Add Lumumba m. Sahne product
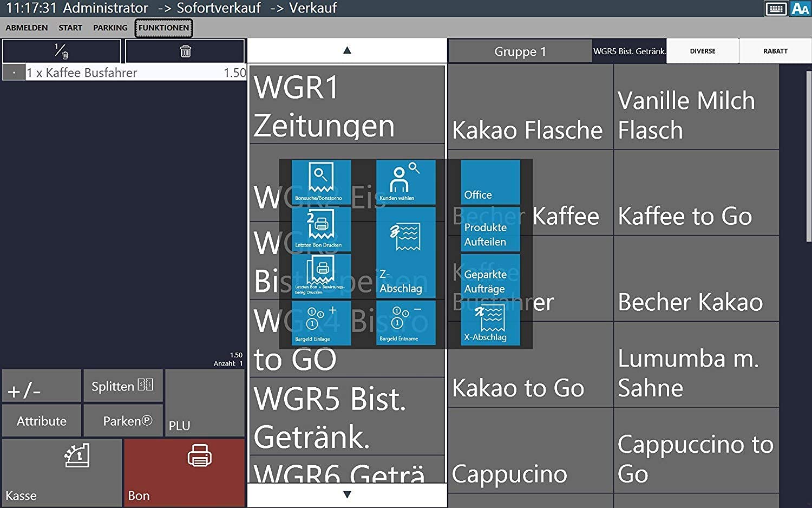Screen dimensions: 812x508 tap(697, 364)
